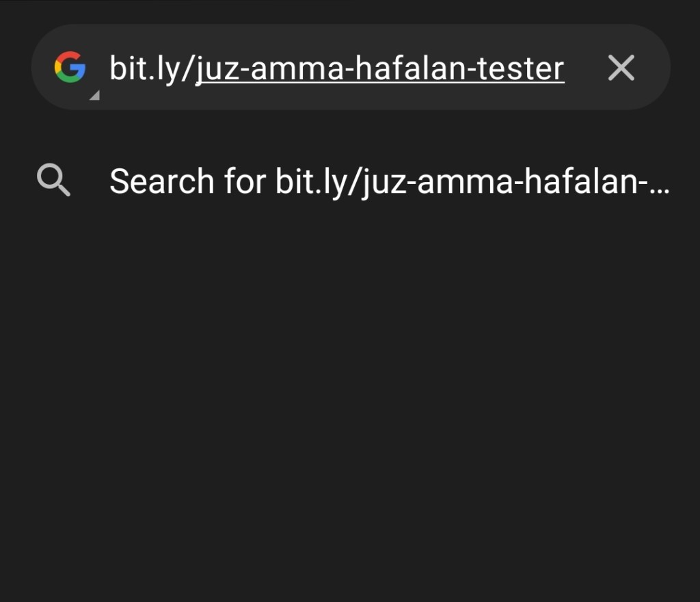700x602 pixels.
Task: Click the Google logo icon
Action: coord(70,68)
